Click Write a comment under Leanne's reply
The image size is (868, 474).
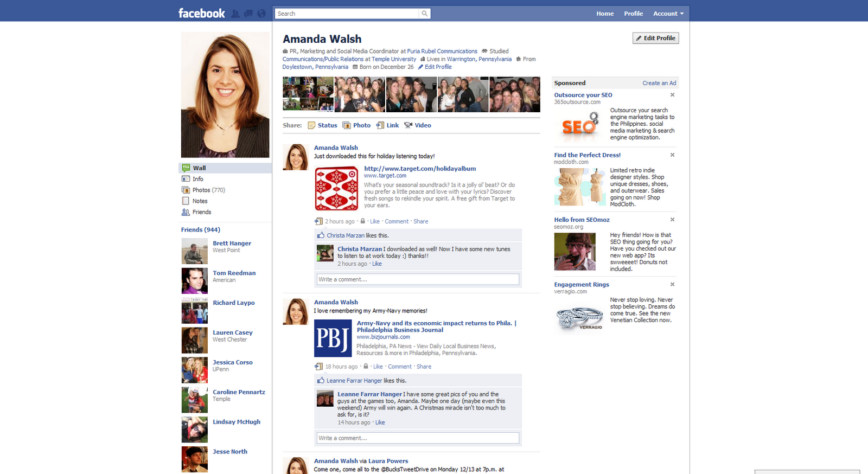coord(418,438)
